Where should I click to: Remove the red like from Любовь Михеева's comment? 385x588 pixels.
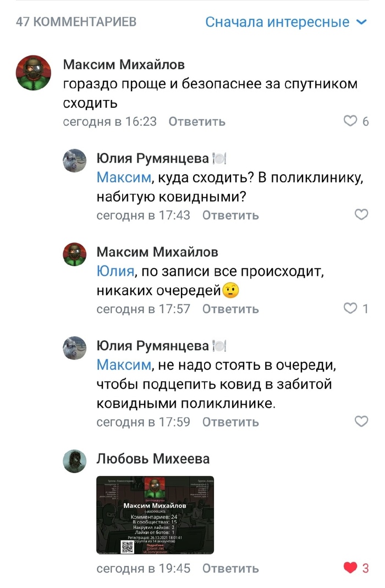pos(350,568)
